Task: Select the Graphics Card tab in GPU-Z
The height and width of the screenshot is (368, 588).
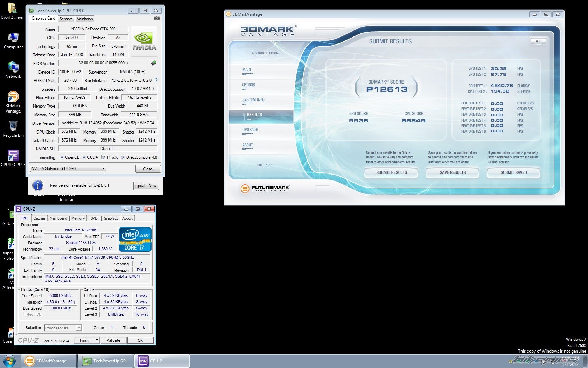Action: pyautogui.click(x=43, y=18)
